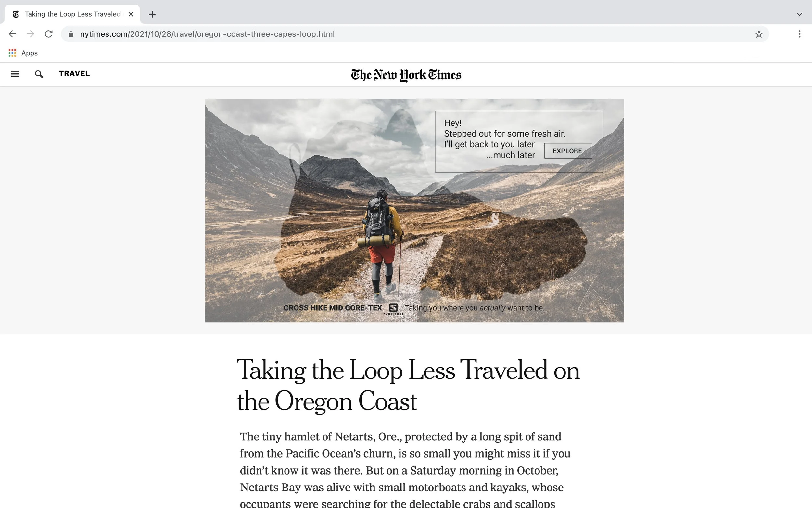Screen dimensions: 812x508
Task: Click the nytimes.com address bar
Action: 414,34
